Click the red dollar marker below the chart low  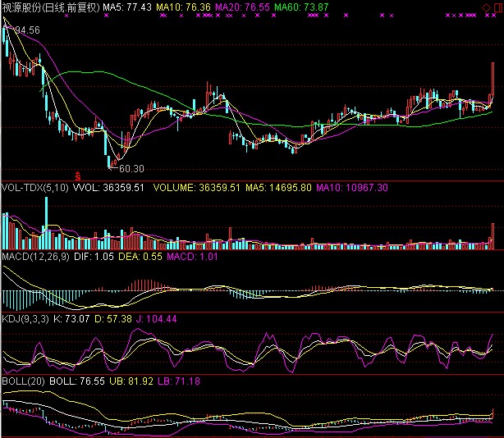pyautogui.click(x=78, y=176)
